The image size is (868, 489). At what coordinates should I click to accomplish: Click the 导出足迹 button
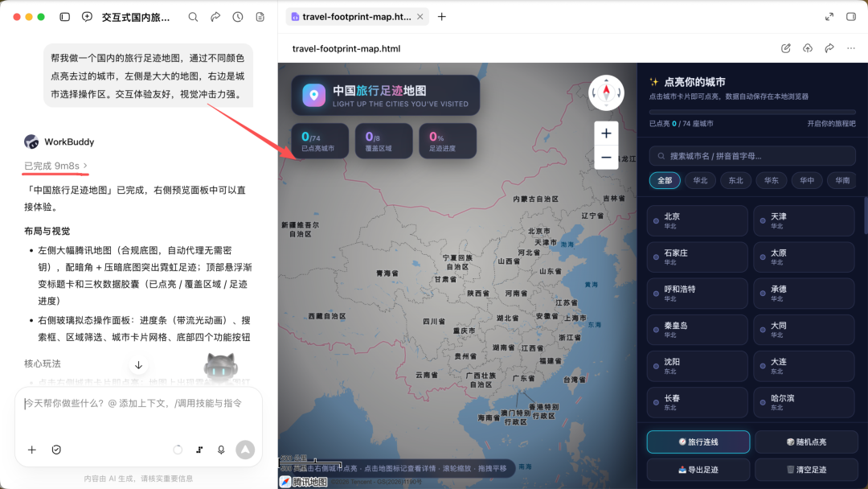(698, 470)
